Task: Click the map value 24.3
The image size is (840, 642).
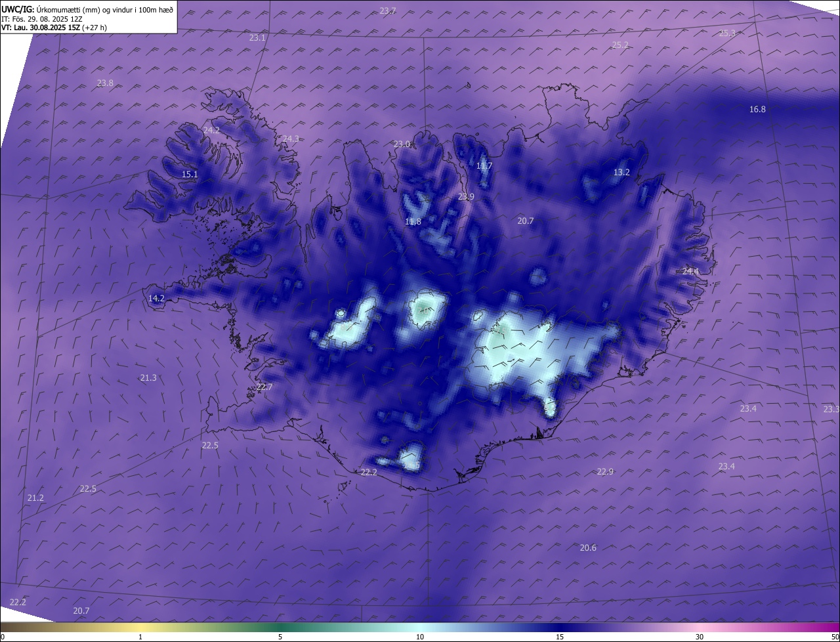Action: pyautogui.click(x=291, y=139)
